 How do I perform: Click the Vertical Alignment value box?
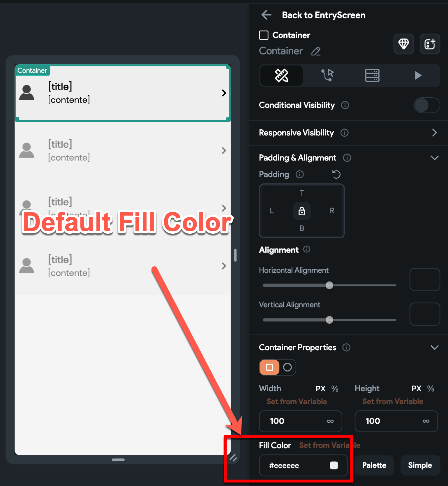pyautogui.click(x=425, y=314)
